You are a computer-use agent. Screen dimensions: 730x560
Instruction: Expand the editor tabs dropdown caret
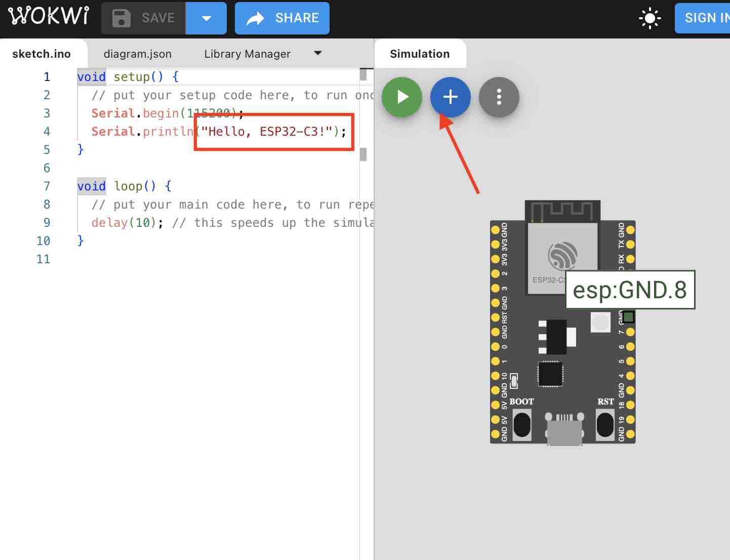318,53
